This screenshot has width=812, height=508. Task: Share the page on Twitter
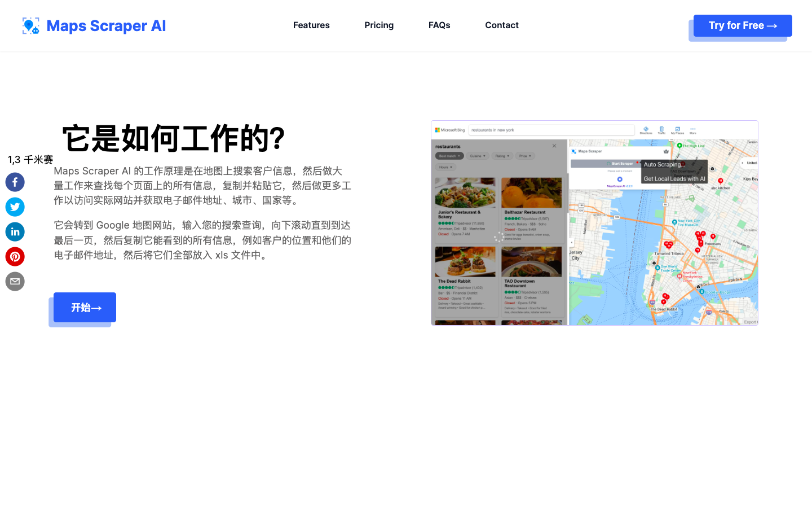click(x=15, y=207)
